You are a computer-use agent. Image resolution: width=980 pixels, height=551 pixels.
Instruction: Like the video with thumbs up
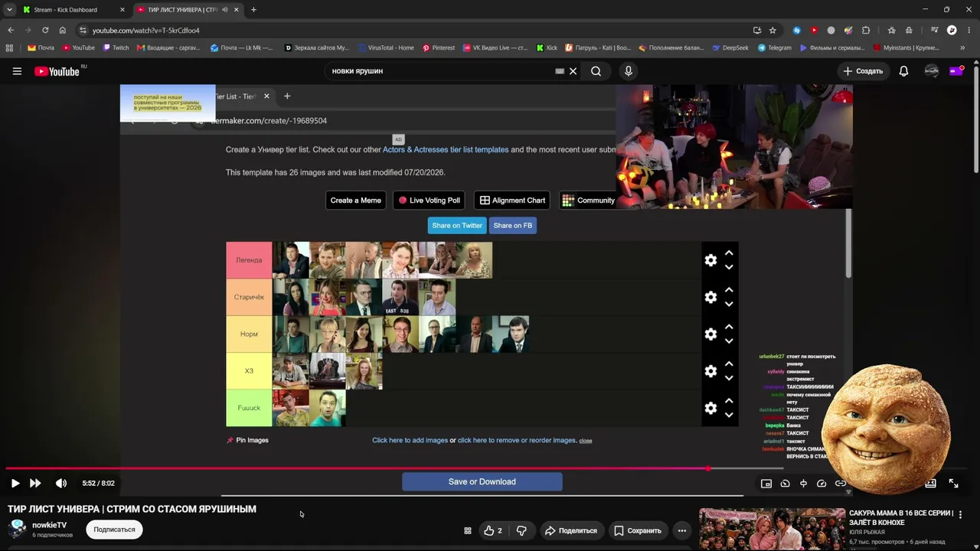coord(492,530)
